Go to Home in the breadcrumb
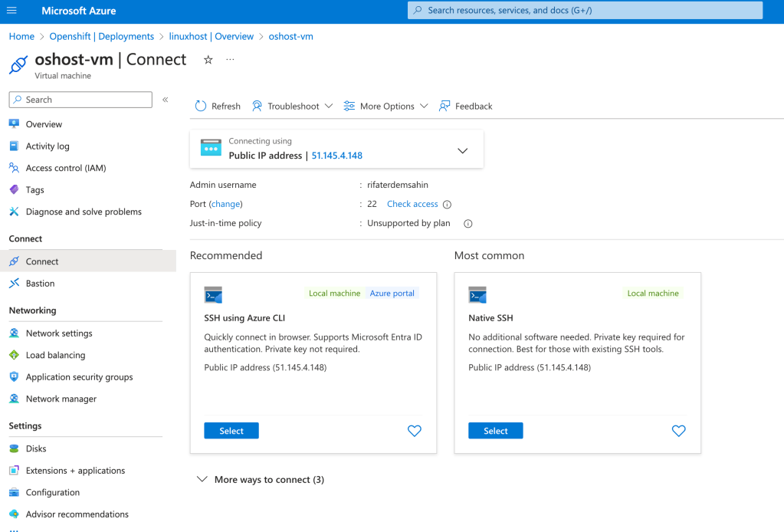This screenshot has width=784, height=532. [x=21, y=37]
